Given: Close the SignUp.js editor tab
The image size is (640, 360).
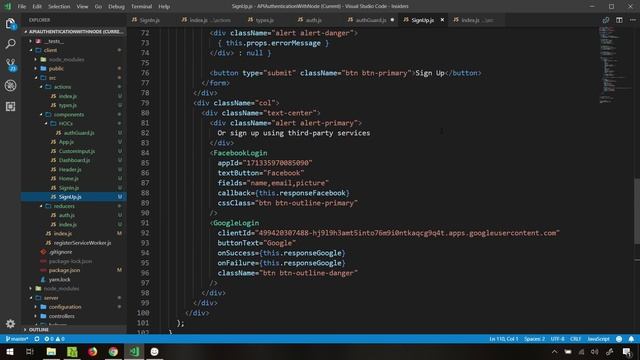Looking at the screenshot, I should pyautogui.click(x=442, y=20).
